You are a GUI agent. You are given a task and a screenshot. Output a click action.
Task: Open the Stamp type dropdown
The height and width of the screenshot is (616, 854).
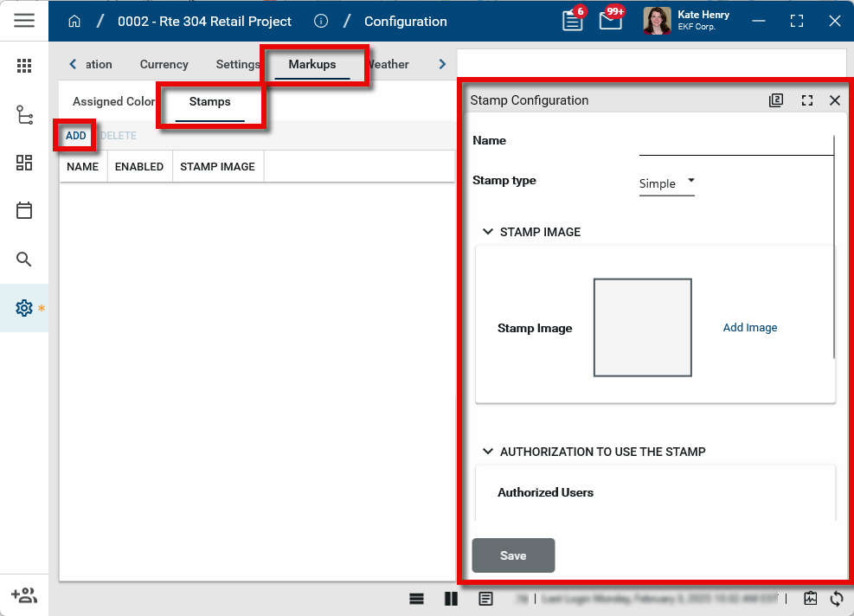click(667, 183)
